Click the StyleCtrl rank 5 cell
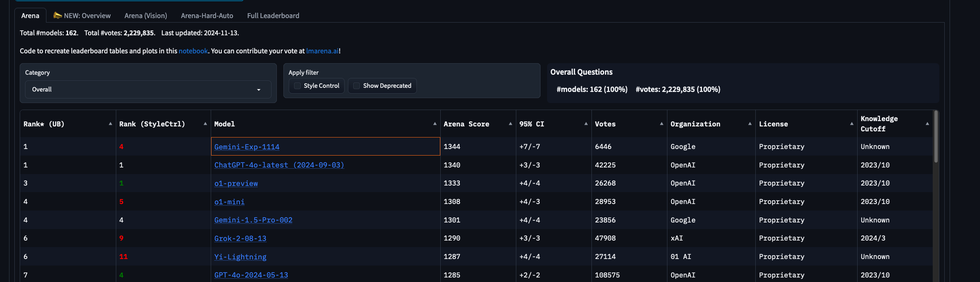Screen dimensions: 980x282 (163, 202)
